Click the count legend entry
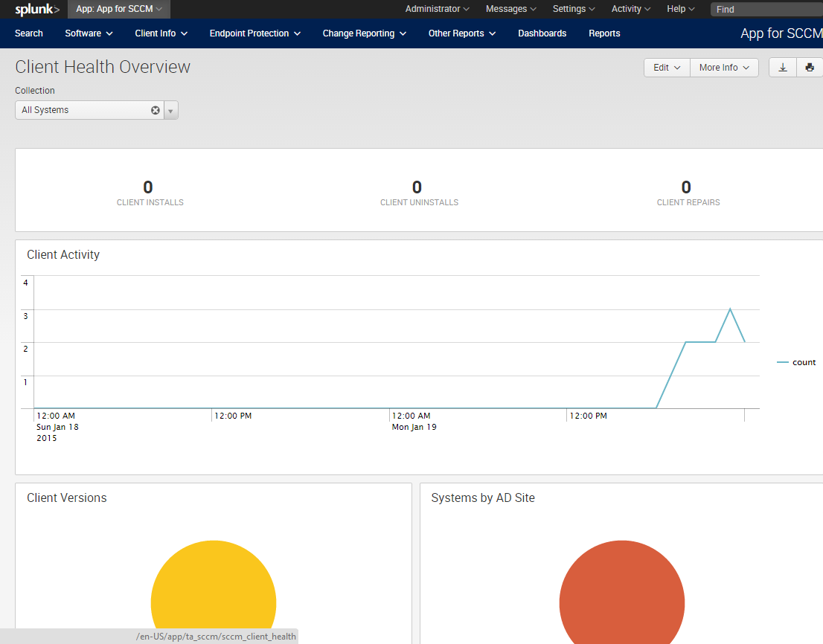Screen dimensions: 823x644 pos(796,362)
